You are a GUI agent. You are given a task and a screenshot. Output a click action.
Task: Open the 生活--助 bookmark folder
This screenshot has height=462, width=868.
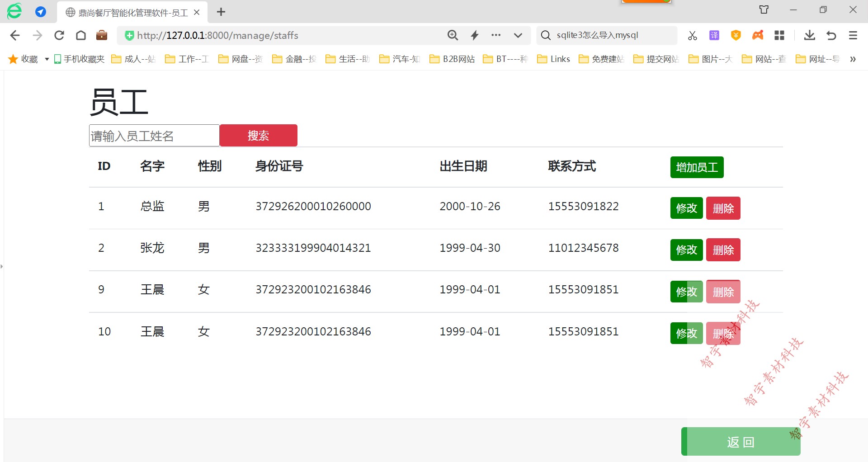pyautogui.click(x=348, y=59)
